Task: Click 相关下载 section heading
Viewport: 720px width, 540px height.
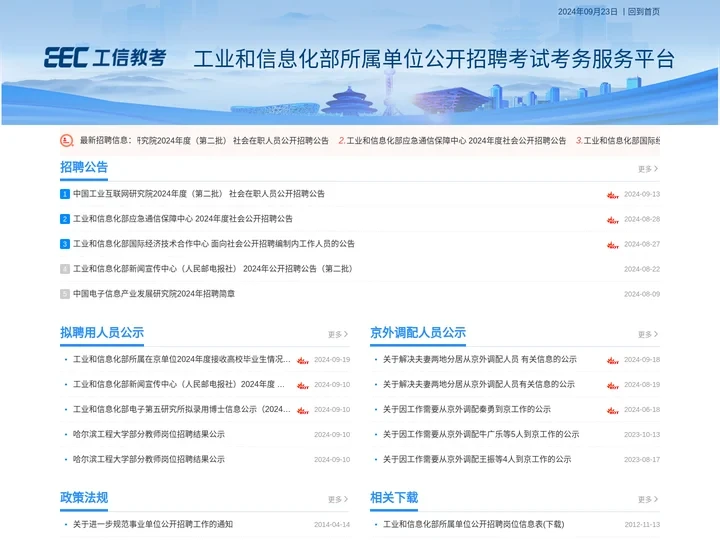Action: point(394,497)
